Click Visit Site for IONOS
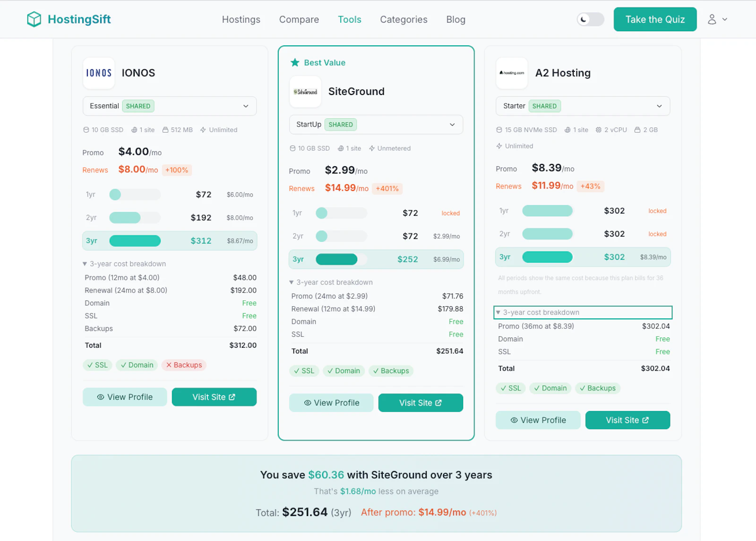 click(214, 397)
